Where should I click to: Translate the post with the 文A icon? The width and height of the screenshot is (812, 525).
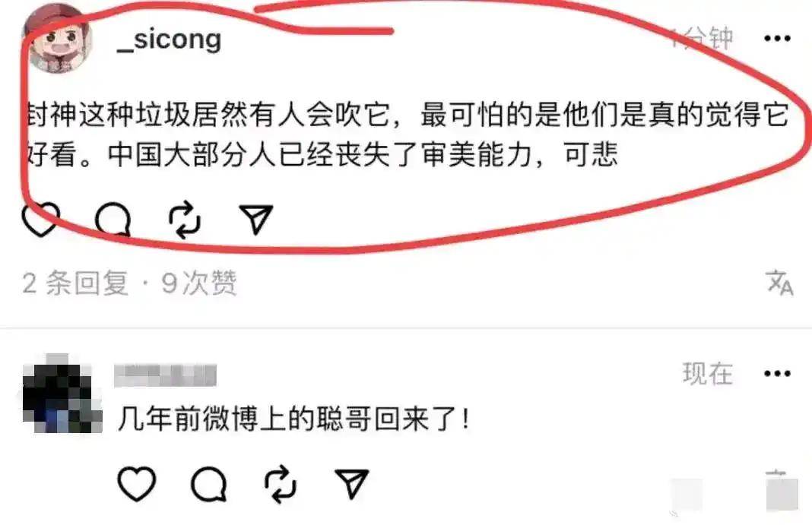(x=780, y=283)
